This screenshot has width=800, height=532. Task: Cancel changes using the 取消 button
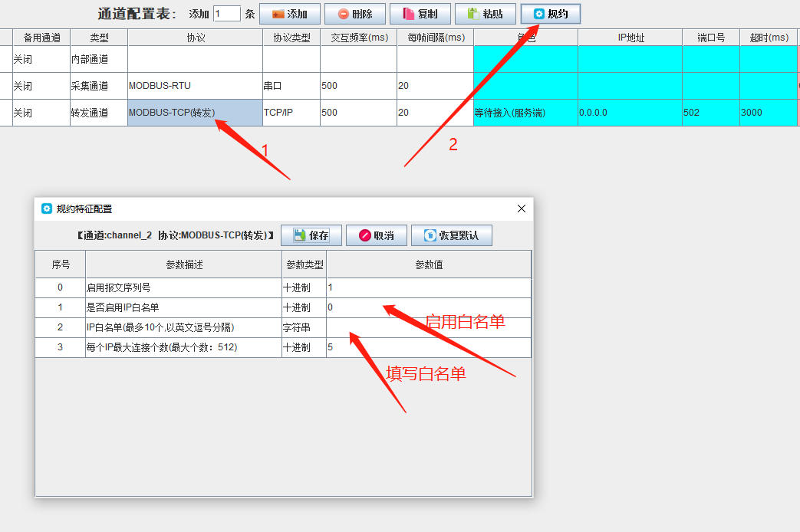pos(376,235)
